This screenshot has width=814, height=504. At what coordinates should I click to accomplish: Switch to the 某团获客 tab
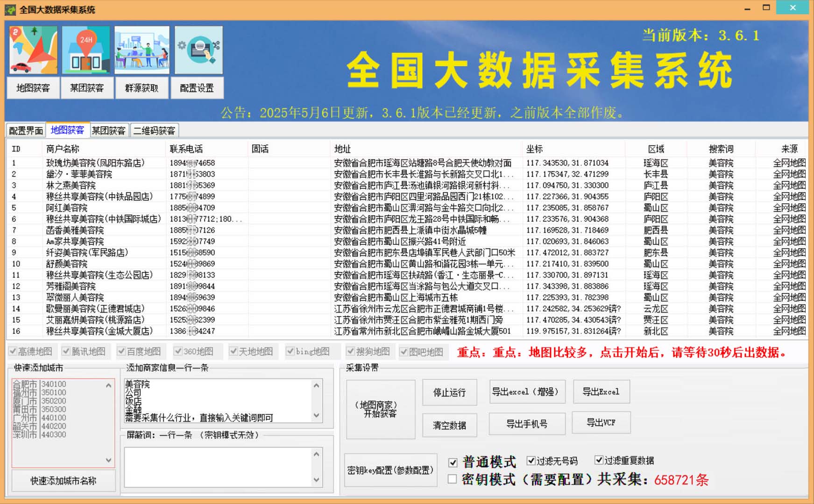point(108,130)
